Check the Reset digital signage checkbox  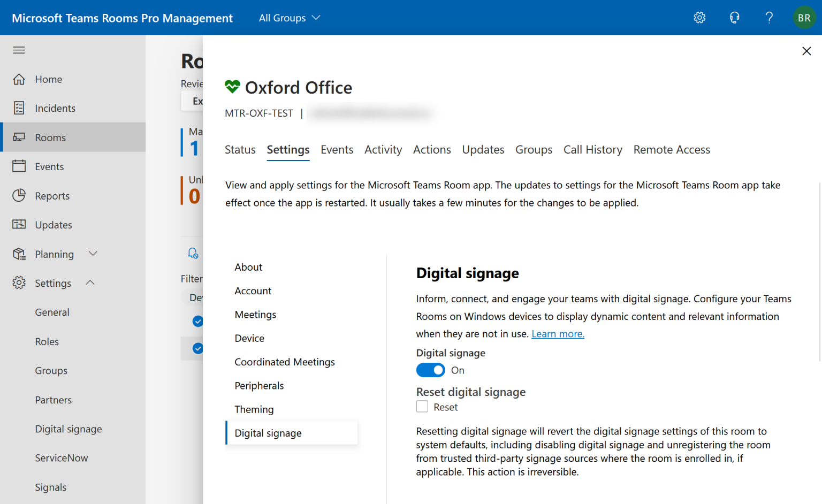tap(422, 407)
